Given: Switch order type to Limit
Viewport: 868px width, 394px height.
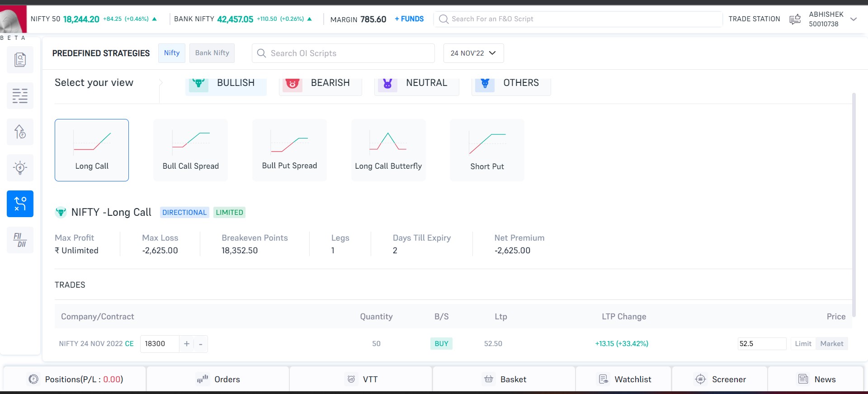Looking at the screenshot, I should click(x=803, y=344).
